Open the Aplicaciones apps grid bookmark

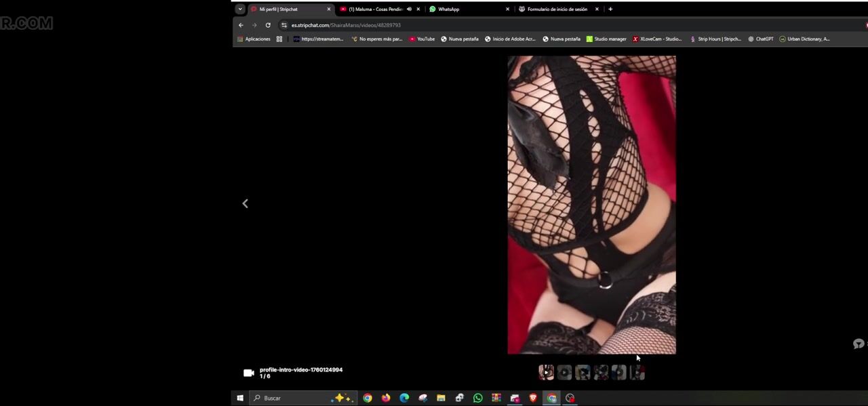coord(254,39)
